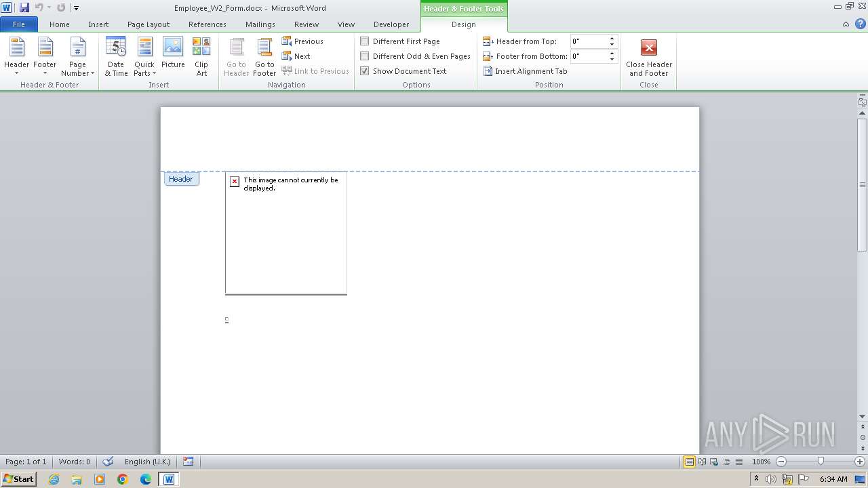The width and height of the screenshot is (868, 488).
Task: Enable Different First Page
Action: pyautogui.click(x=400, y=41)
